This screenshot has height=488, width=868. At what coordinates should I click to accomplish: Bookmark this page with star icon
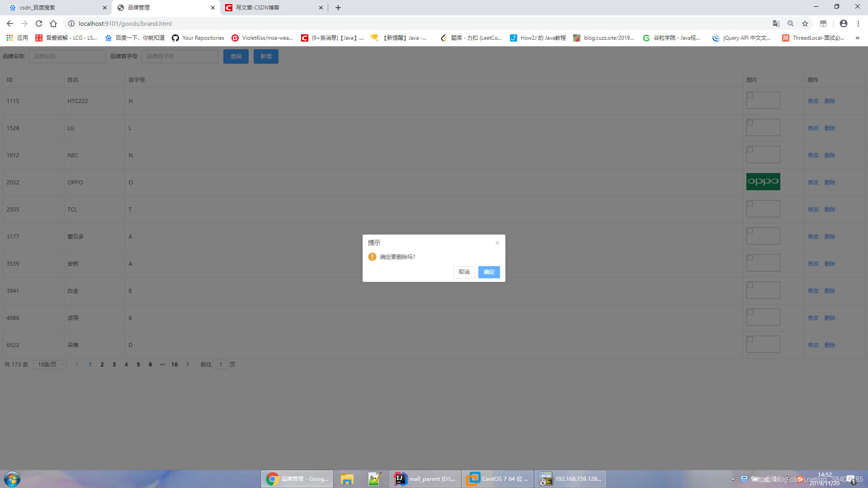(805, 23)
